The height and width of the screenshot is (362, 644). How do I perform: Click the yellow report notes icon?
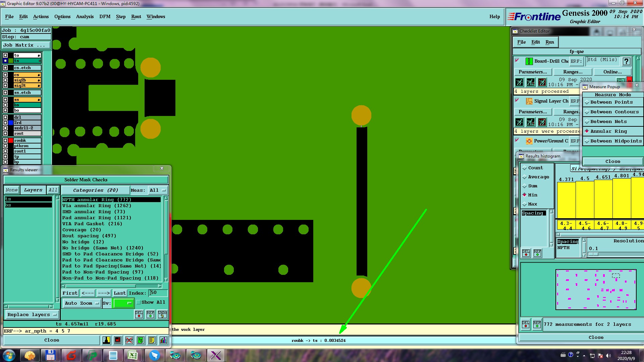click(152, 340)
